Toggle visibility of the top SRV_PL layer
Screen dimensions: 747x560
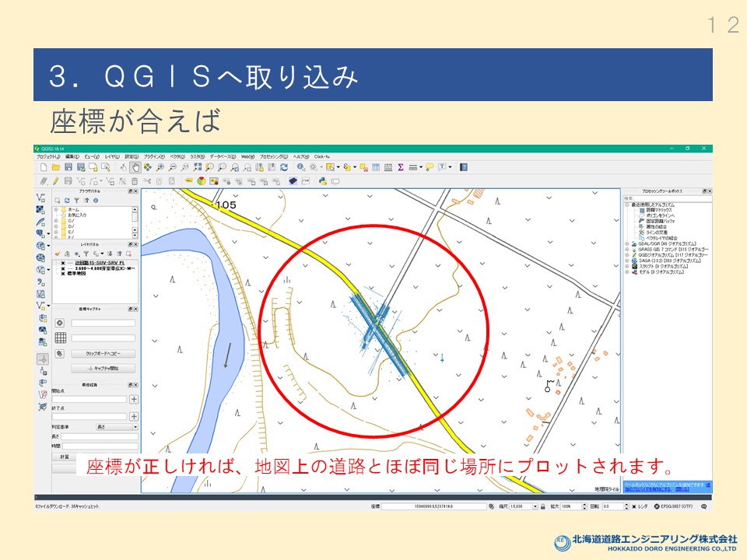coord(63,263)
